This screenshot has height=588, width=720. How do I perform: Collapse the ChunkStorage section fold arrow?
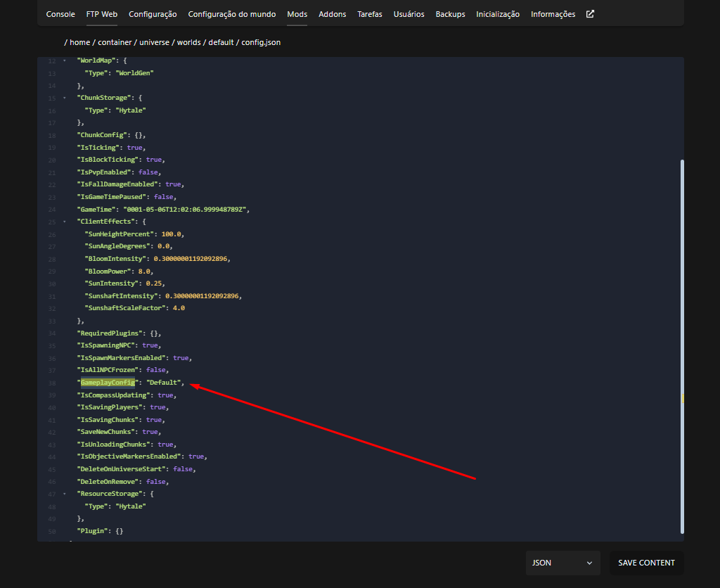pos(65,98)
